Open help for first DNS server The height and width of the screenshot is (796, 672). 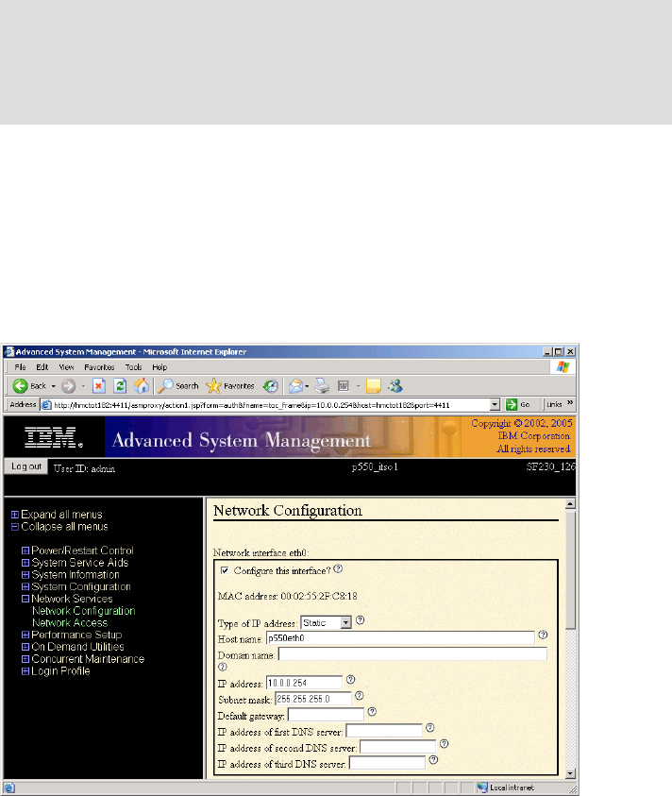tap(429, 728)
